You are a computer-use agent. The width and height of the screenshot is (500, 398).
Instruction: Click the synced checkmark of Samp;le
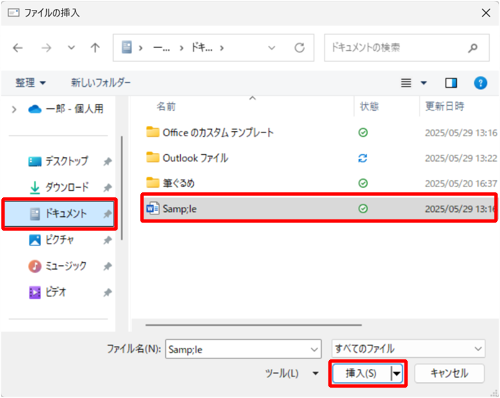coord(363,208)
